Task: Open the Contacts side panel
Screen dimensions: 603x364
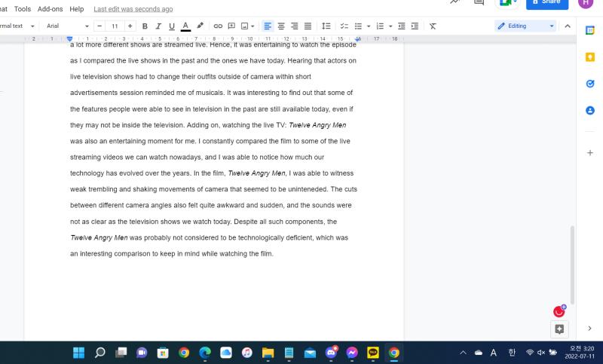Action: [x=590, y=111]
